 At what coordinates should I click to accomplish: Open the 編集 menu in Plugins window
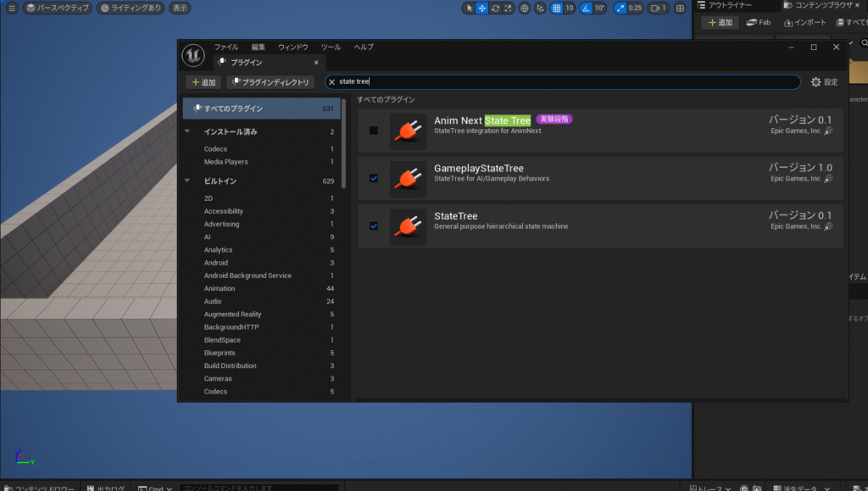pos(258,47)
